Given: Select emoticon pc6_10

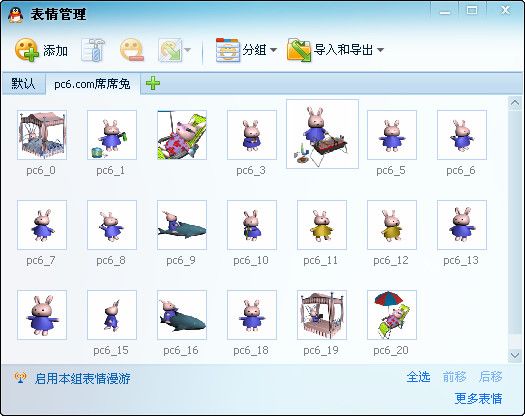Looking at the screenshot, I should coord(252,225).
